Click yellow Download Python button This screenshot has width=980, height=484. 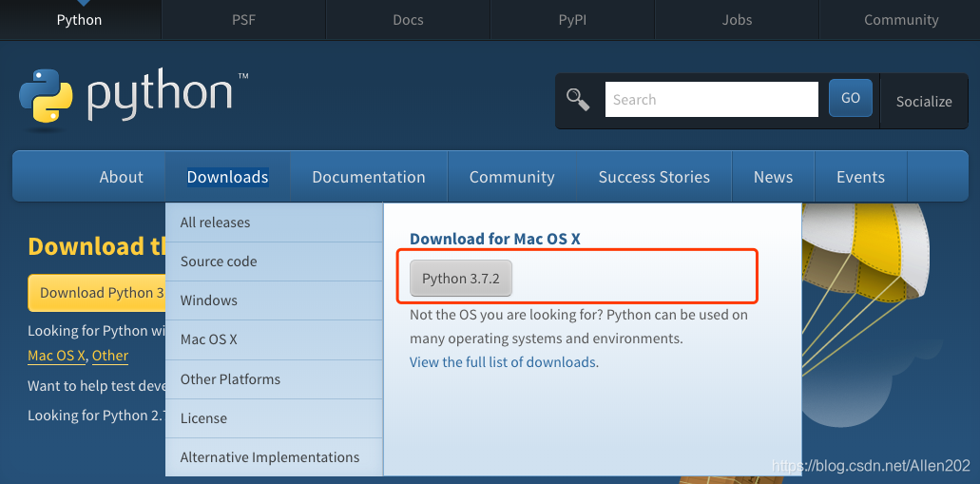tap(97, 293)
